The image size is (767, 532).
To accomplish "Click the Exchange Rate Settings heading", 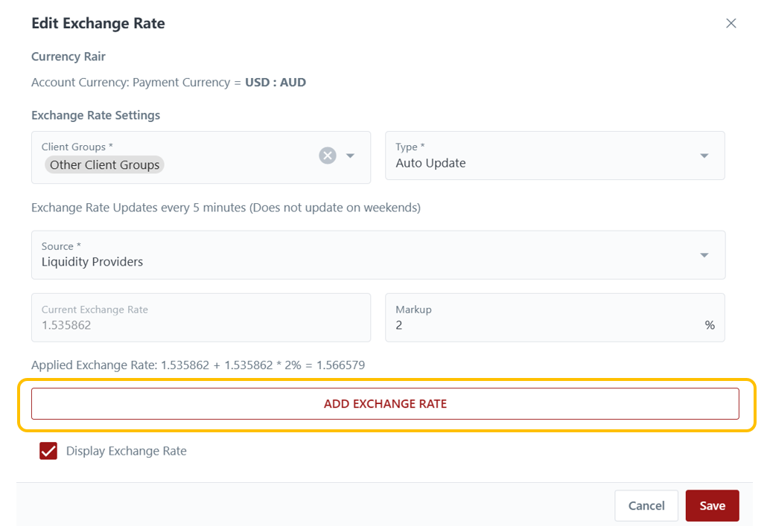I will point(95,115).
